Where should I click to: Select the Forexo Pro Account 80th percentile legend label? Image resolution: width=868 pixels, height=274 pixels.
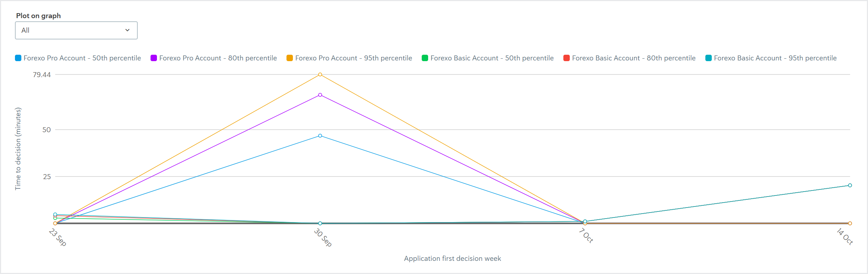pyautogui.click(x=218, y=58)
